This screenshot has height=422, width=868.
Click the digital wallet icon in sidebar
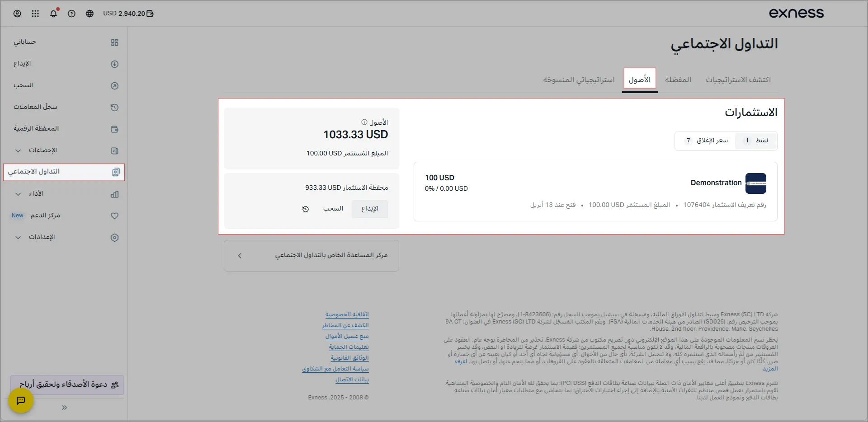115,129
